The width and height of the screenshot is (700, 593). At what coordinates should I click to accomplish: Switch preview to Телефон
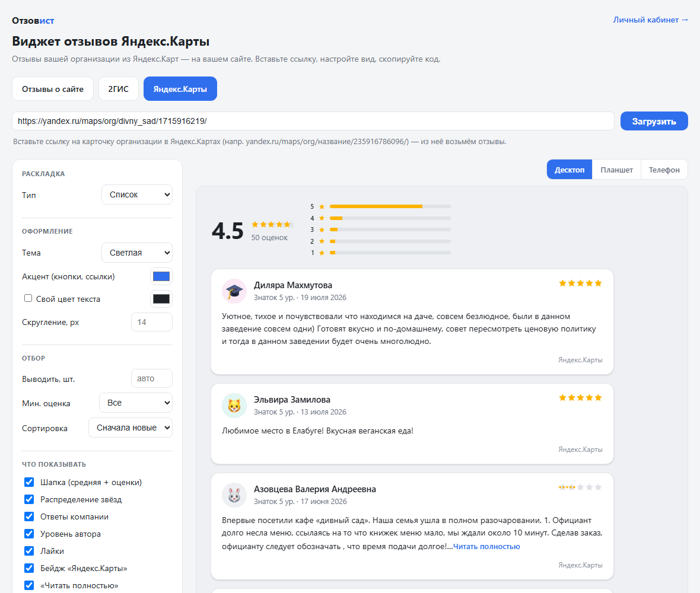pos(664,170)
